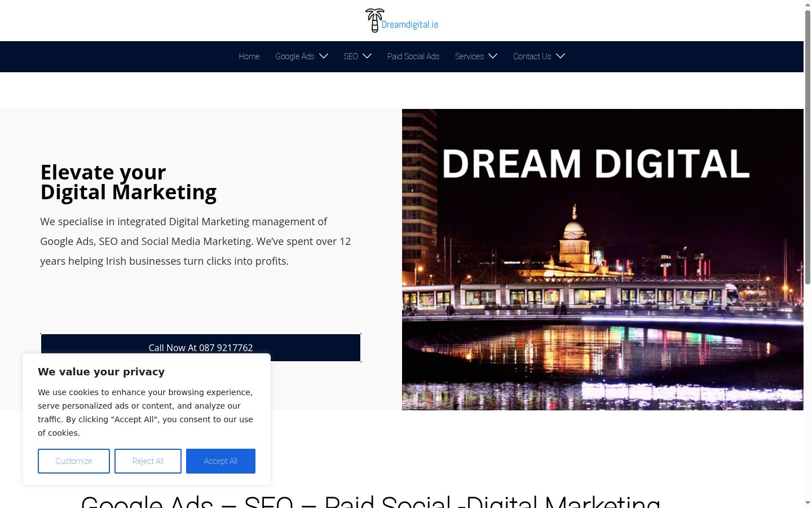This screenshot has width=812, height=508.
Task: Open the Dreamdigital.ie site title link
Action: click(x=410, y=24)
